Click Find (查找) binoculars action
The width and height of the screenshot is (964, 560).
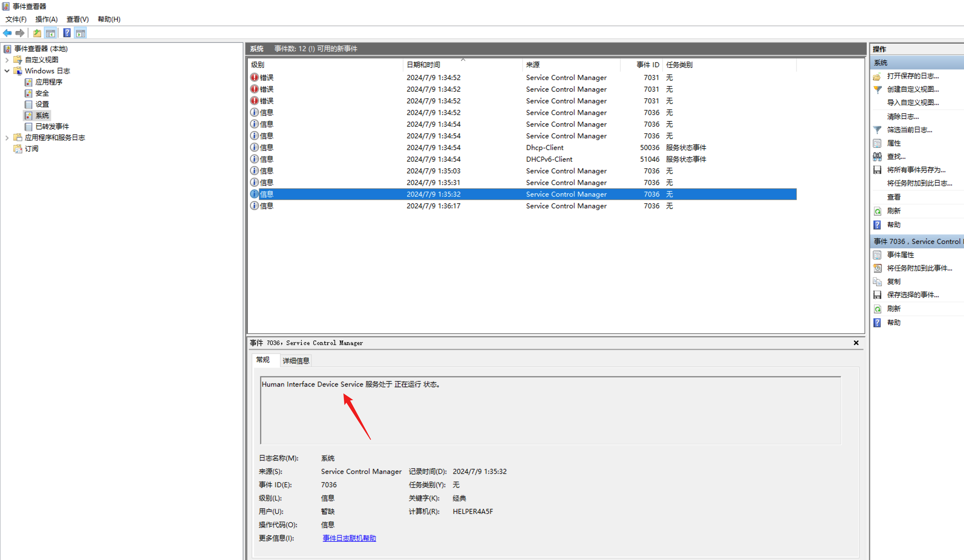pos(896,156)
